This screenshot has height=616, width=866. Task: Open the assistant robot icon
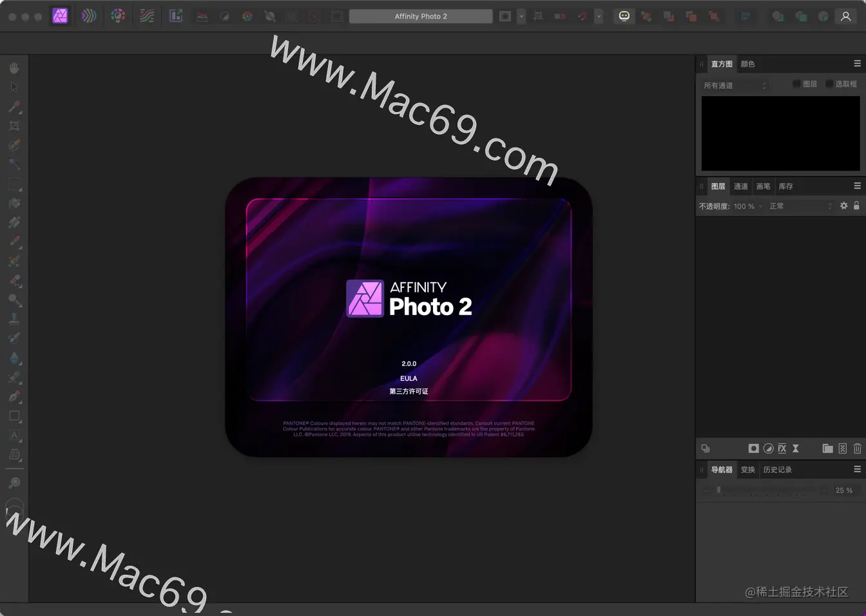624,16
